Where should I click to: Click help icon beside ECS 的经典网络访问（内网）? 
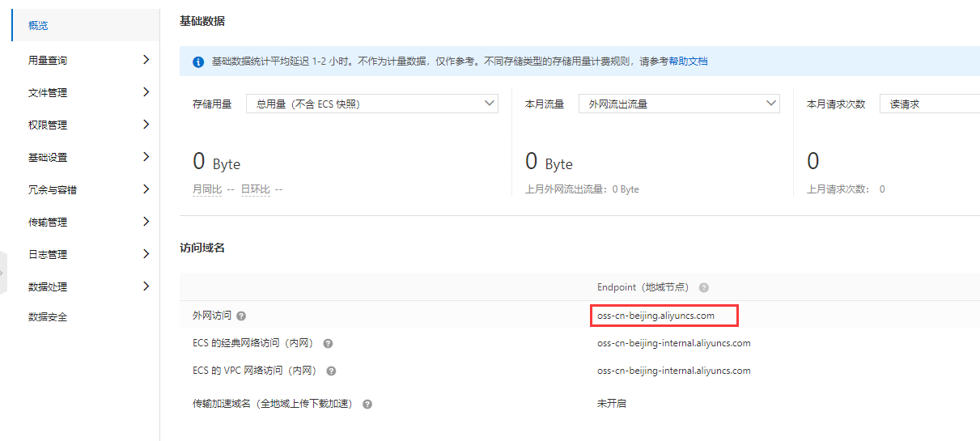coord(328,343)
